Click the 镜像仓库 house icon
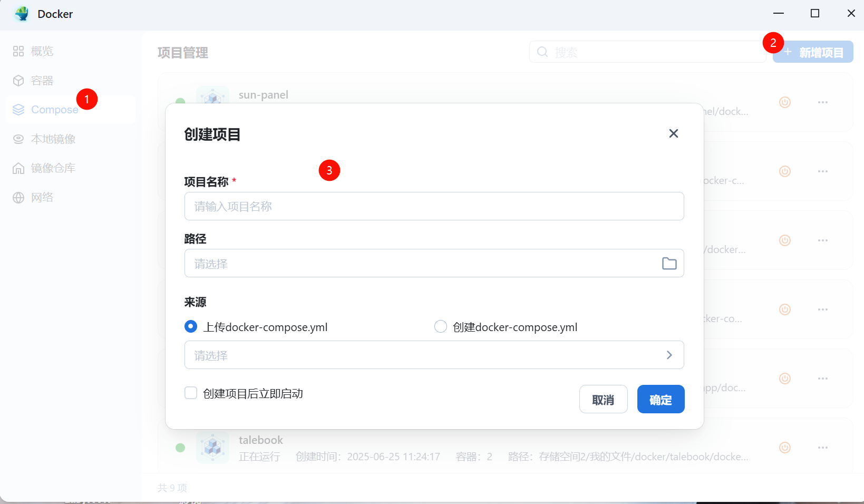864x504 pixels. pyautogui.click(x=18, y=168)
